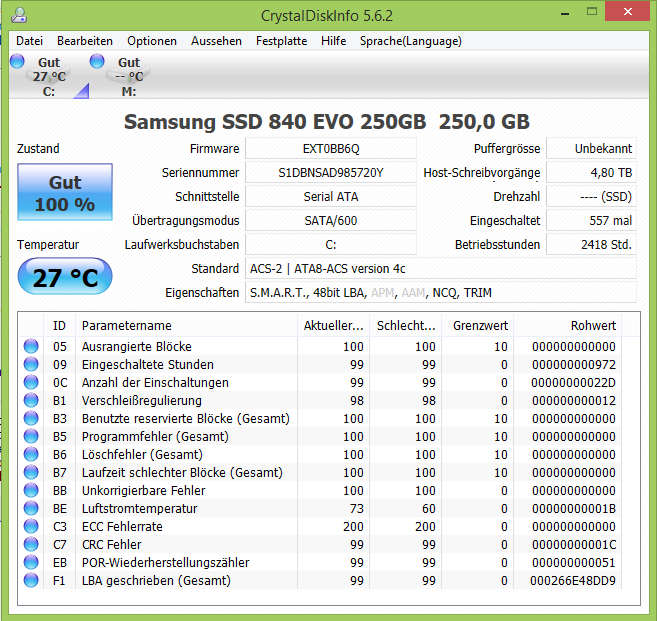The width and height of the screenshot is (657, 621).
Task: Click the Eigenschaften field with S.M.A.R.T.
Action: tap(441, 292)
